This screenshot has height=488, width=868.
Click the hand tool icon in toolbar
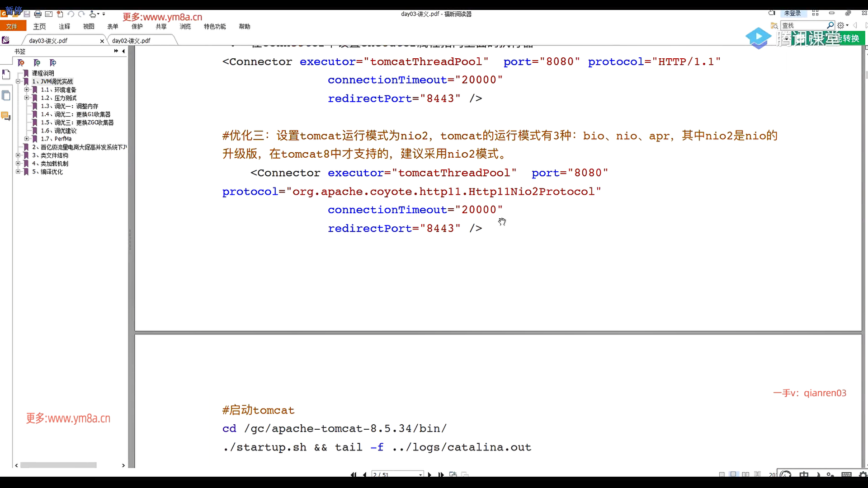[x=92, y=14]
